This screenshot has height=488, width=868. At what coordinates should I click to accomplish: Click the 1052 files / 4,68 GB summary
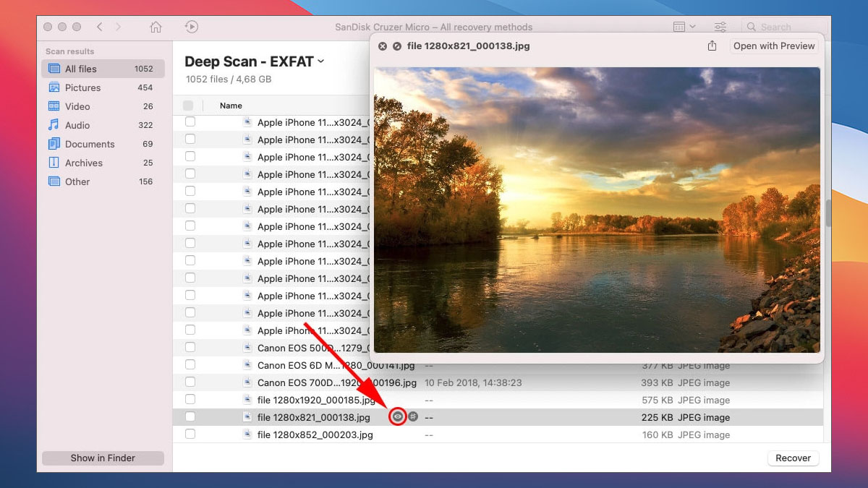coord(229,79)
